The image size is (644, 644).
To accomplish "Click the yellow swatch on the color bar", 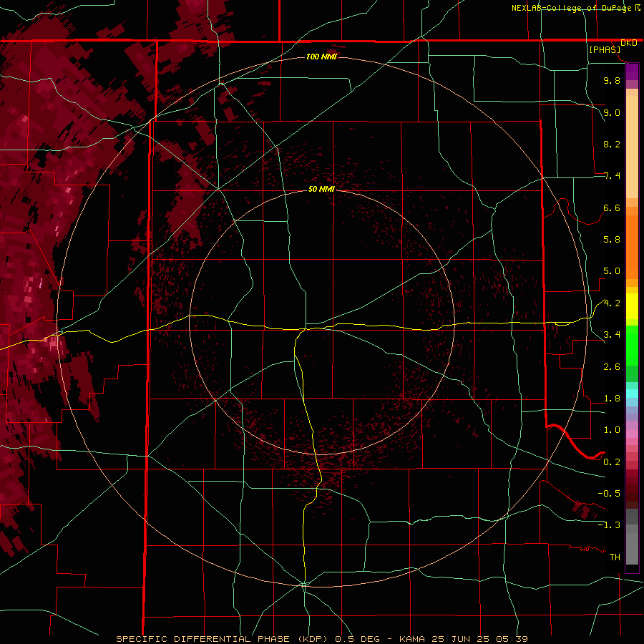I will click(632, 306).
